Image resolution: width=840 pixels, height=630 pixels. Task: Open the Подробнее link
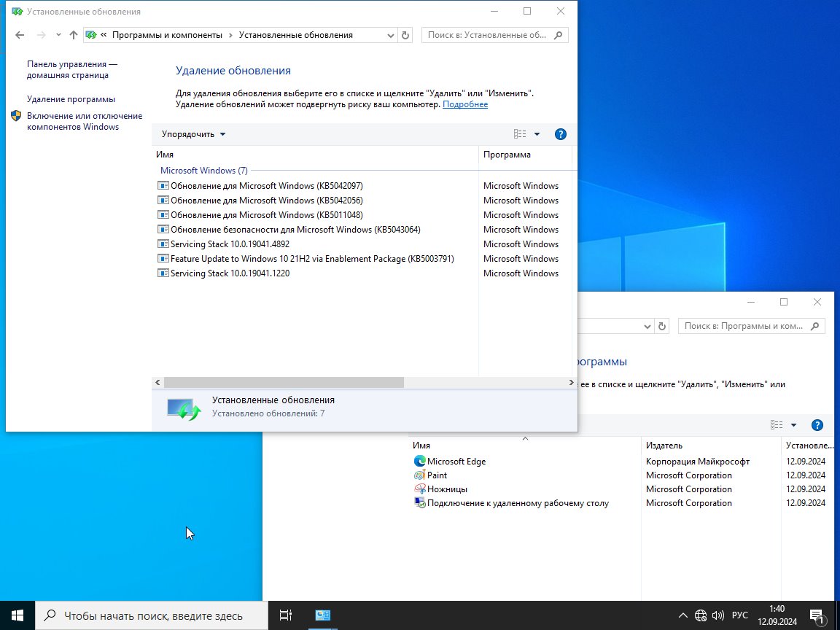click(465, 104)
